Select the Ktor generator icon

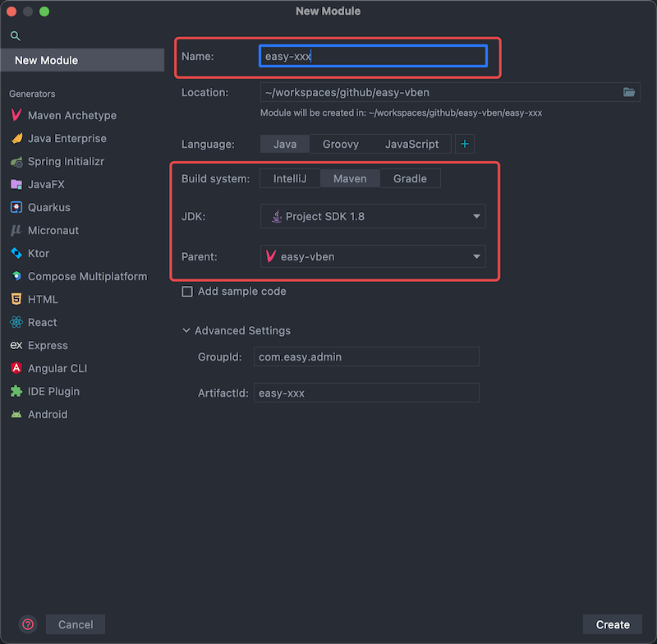click(x=16, y=254)
